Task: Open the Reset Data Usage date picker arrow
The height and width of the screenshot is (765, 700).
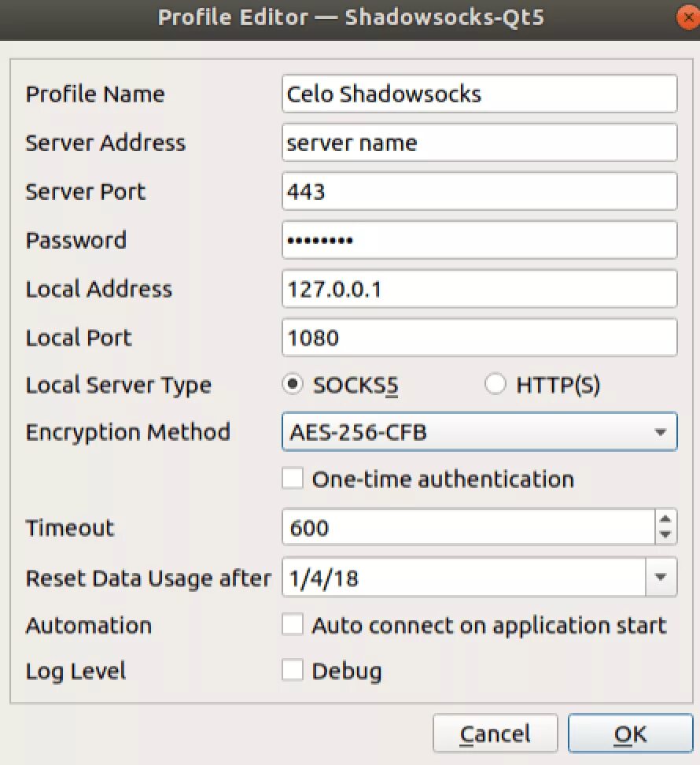Action: tap(661, 578)
